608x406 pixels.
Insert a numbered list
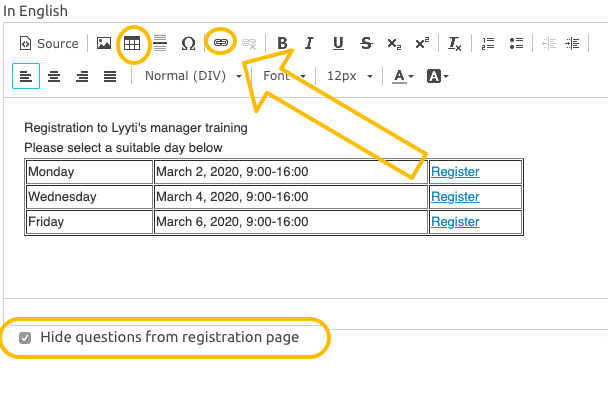[488, 44]
